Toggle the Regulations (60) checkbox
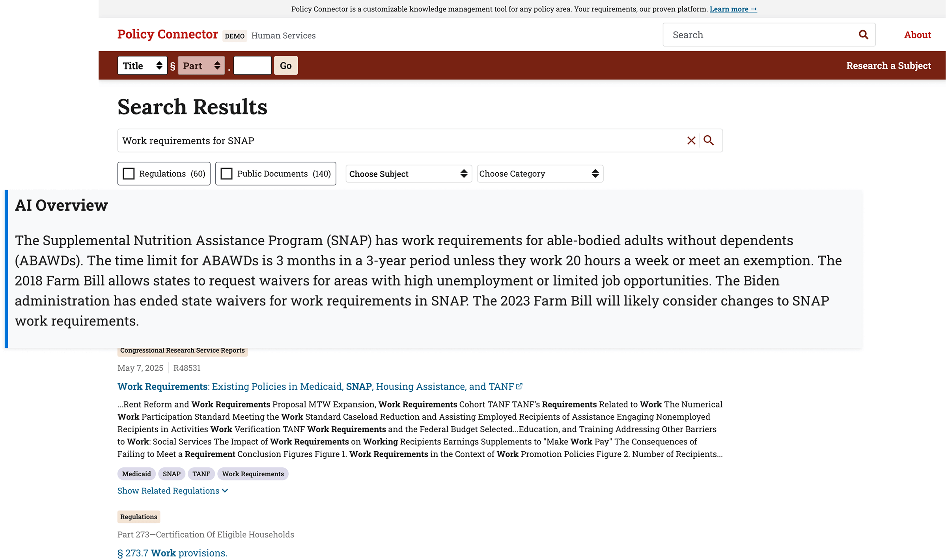This screenshot has height=560, width=946. 129,174
